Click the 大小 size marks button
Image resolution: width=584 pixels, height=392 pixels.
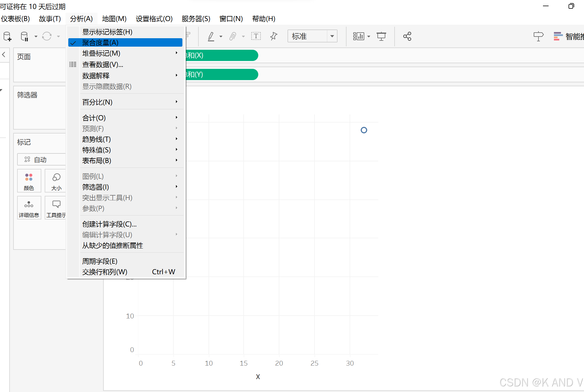tap(56, 181)
